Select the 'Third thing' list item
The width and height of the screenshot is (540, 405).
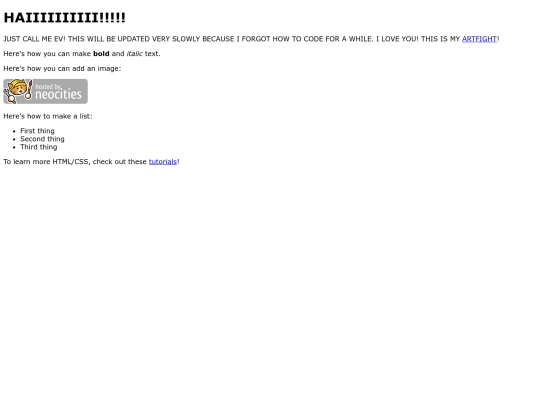click(x=39, y=147)
